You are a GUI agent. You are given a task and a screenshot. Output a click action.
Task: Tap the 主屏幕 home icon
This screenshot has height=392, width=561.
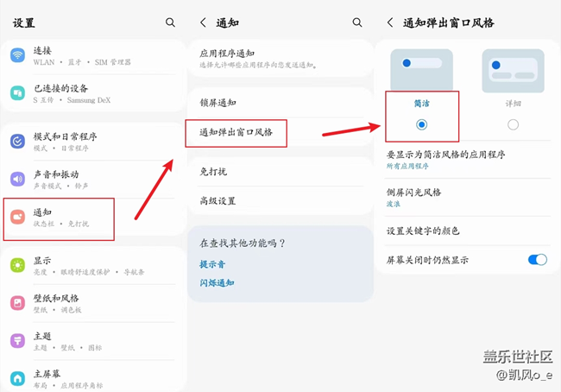tap(17, 378)
